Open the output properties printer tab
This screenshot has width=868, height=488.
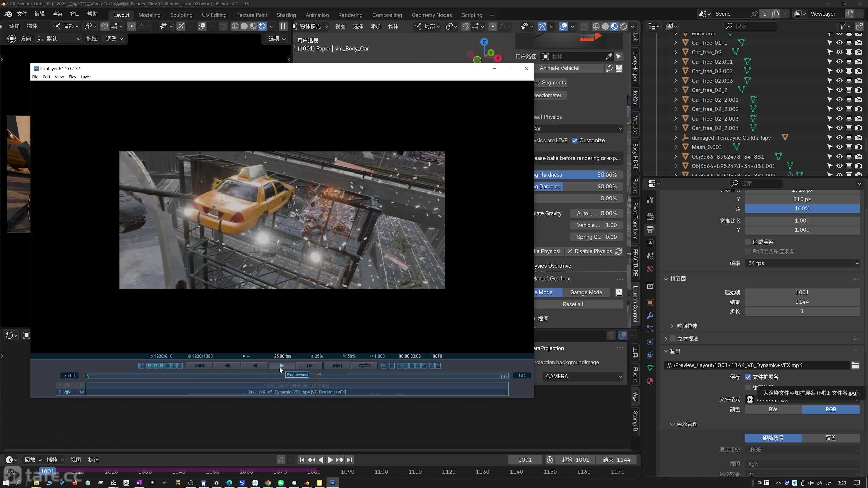point(650,230)
